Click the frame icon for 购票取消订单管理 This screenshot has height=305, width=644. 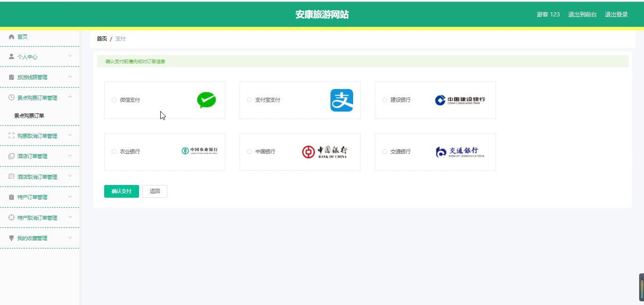pos(12,136)
